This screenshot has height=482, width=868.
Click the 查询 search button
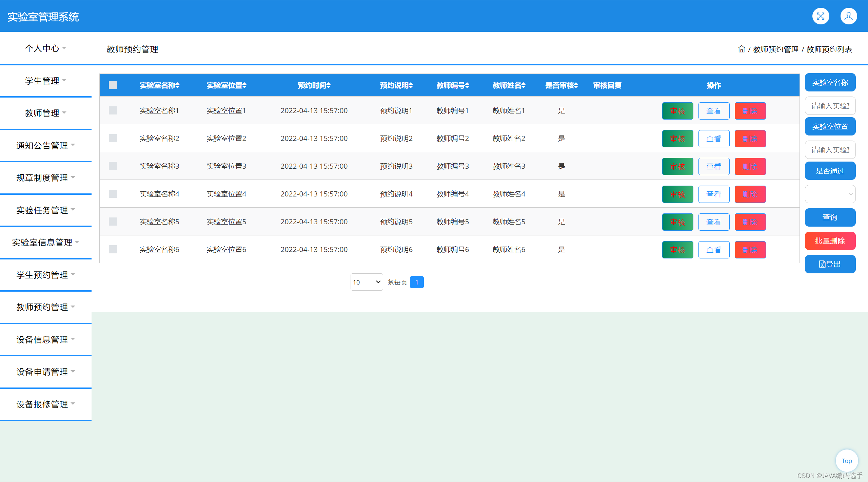click(x=830, y=217)
